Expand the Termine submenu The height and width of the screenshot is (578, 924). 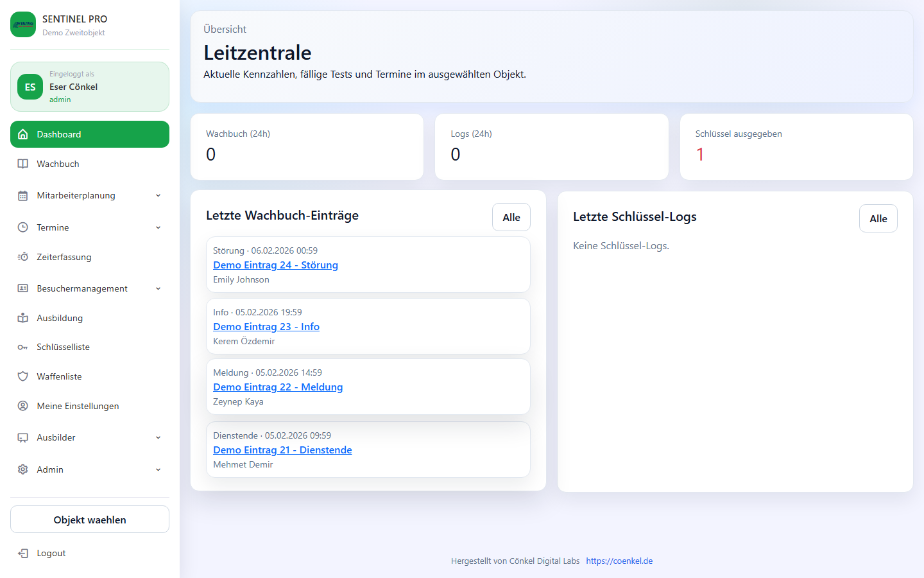click(x=158, y=227)
